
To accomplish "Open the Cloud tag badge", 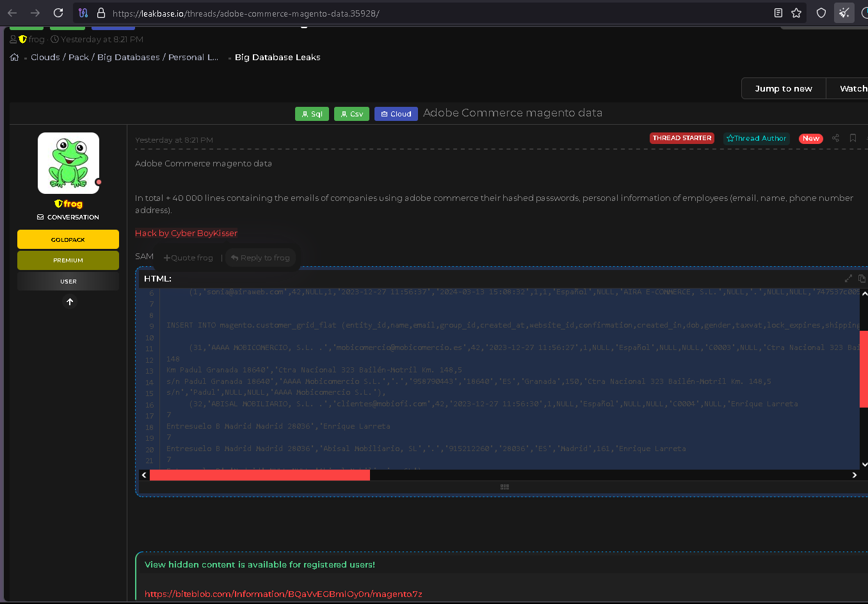I will 396,113.
